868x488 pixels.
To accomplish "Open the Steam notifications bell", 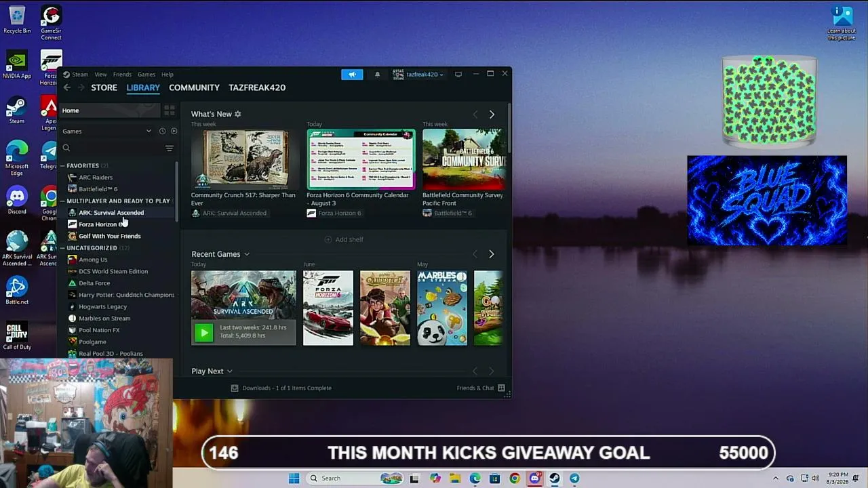I will 378,75.
